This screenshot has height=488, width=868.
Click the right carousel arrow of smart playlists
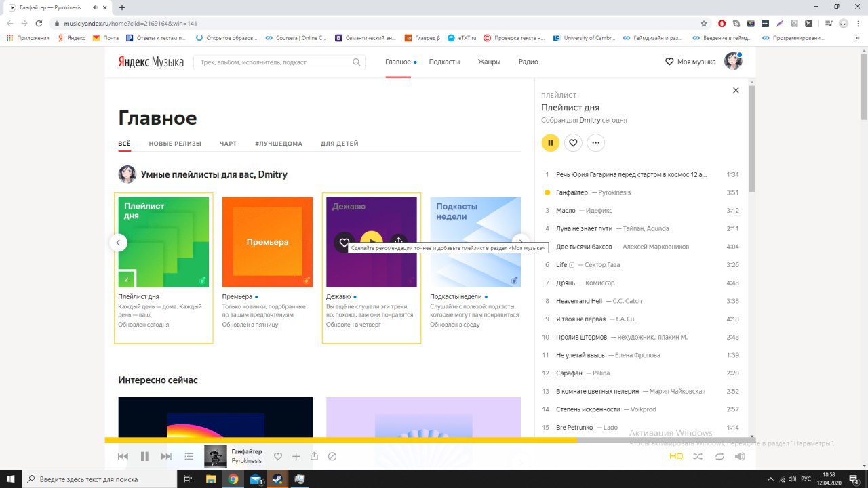[520, 242]
